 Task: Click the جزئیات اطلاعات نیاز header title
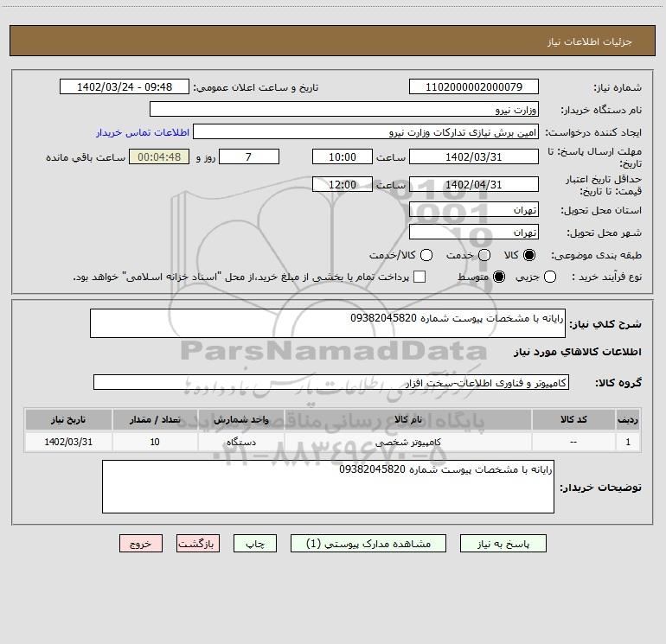pyautogui.click(x=590, y=41)
